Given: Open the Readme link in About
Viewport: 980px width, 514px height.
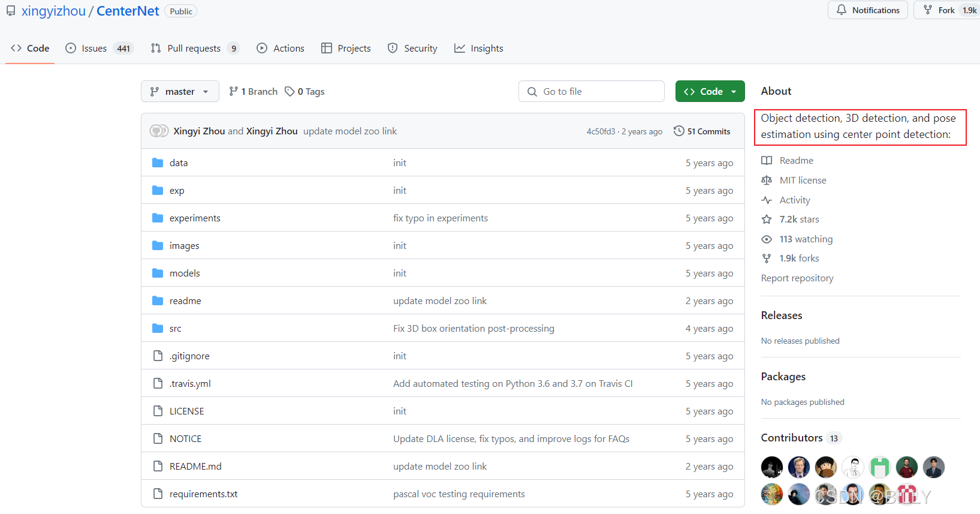Looking at the screenshot, I should pyautogui.click(x=788, y=160).
